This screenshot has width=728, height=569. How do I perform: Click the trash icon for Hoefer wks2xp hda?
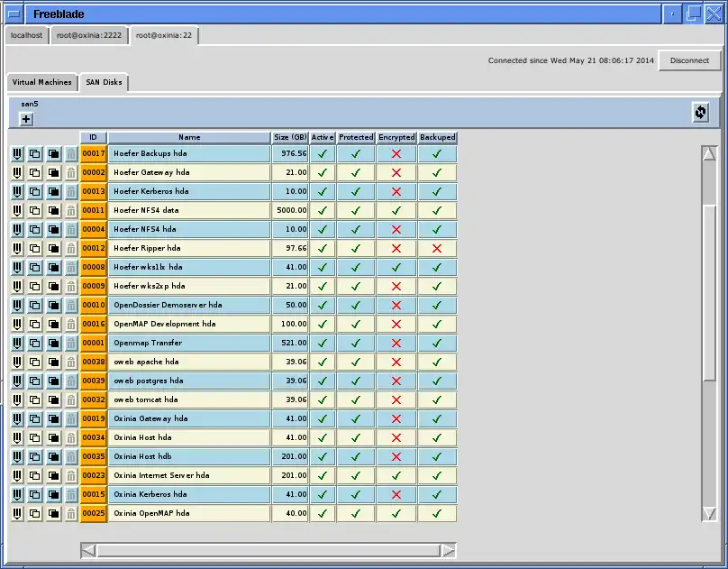coord(70,287)
